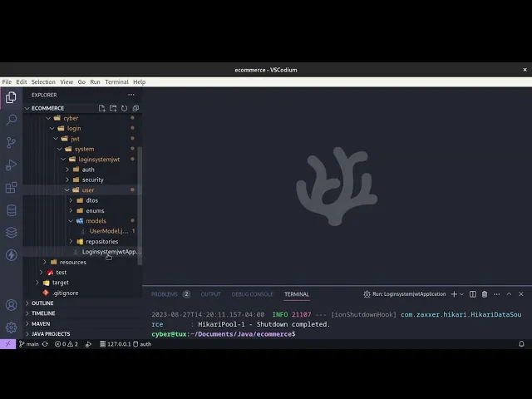Open errors and warnings status item
The height and width of the screenshot is (399, 532).
66,344
